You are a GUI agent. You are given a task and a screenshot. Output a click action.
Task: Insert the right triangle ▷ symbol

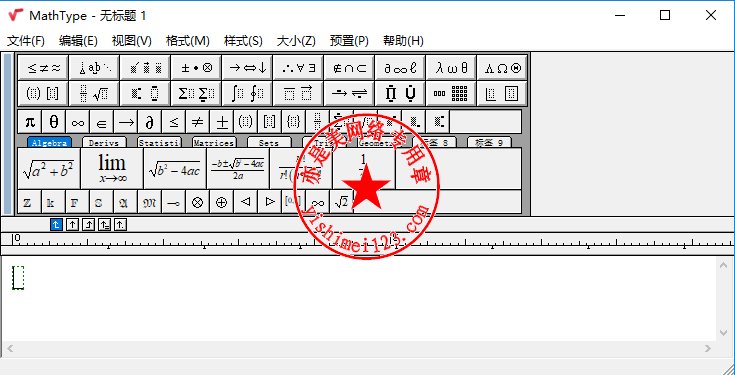(x=269, y=202)
